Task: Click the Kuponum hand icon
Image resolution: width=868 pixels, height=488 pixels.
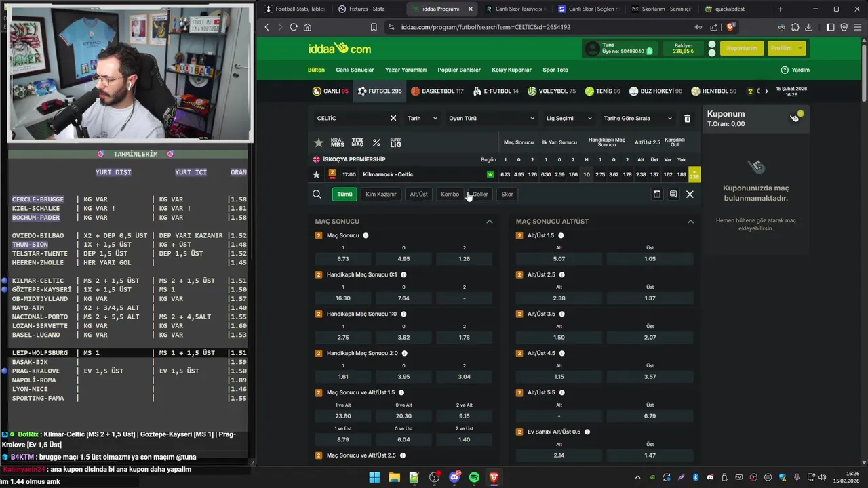Action: pyautogui.click(x=795, y=118)
